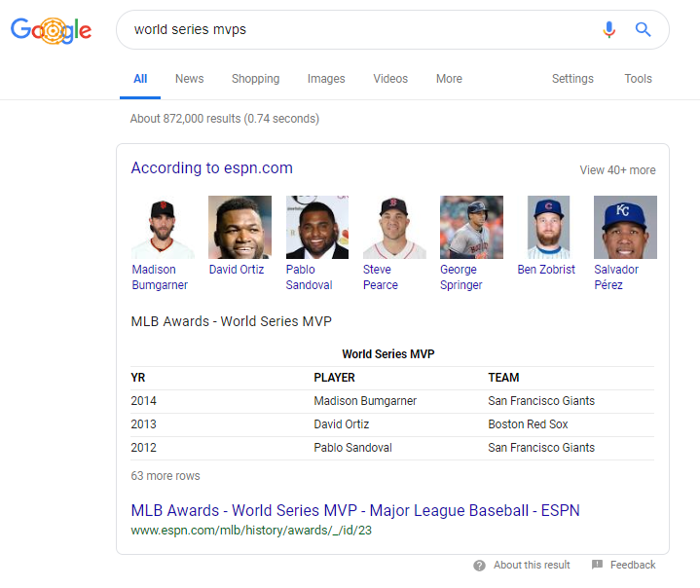The height and width of the screenshot is (588, 700).
Task: Open Settings menu
Action: (x=572, y=79)
